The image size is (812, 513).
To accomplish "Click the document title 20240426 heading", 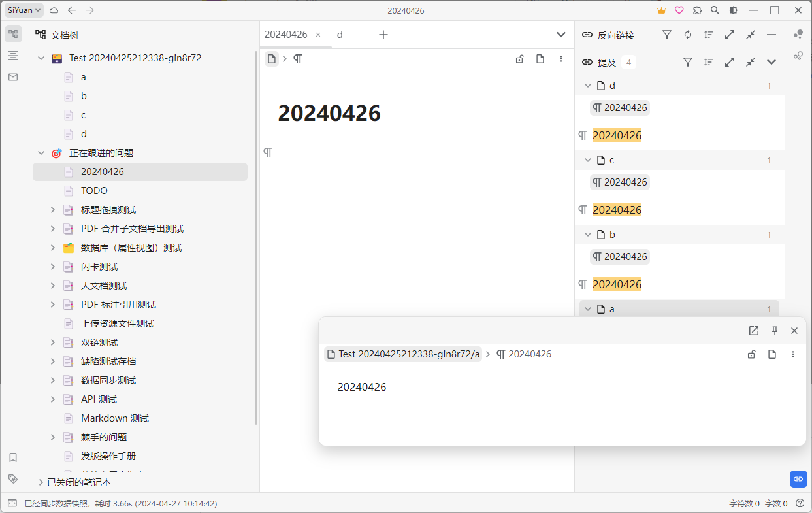I will click(x=329, y=113).
